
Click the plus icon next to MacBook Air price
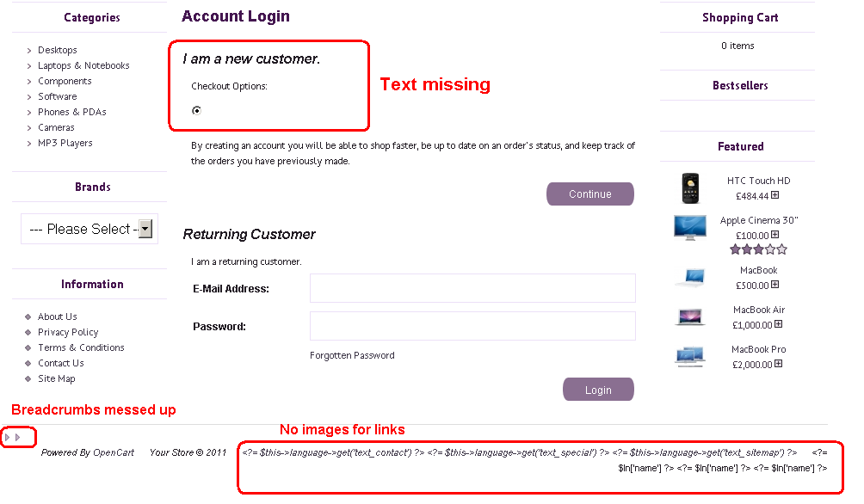tap(778, 324)
